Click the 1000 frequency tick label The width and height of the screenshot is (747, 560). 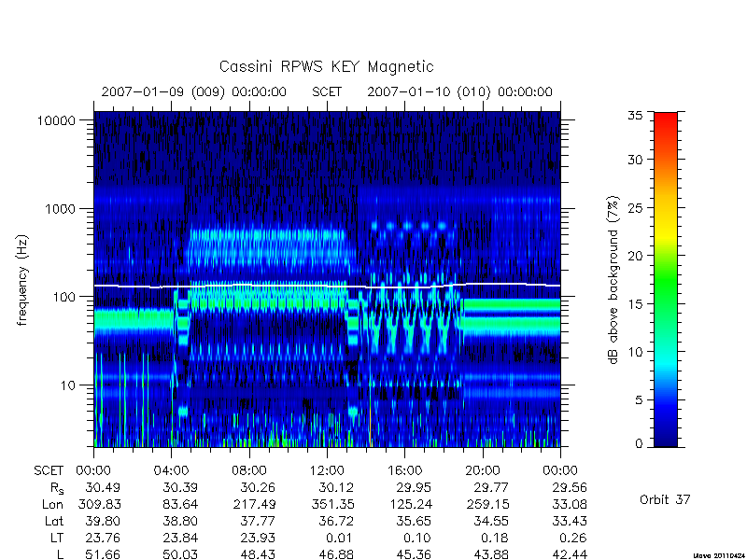[60, 209]
